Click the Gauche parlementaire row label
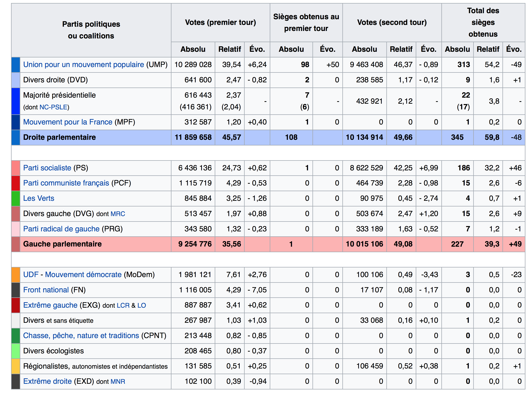This screenshot has width=532, height=398. pos(62,244)
